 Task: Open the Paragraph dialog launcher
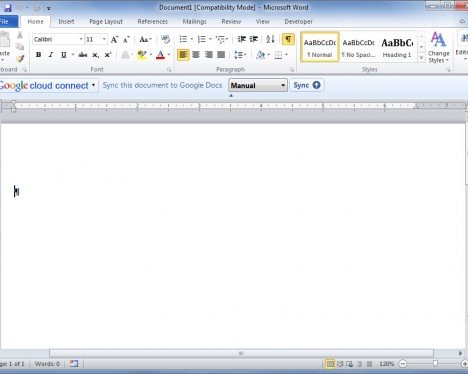coord(292,70)
